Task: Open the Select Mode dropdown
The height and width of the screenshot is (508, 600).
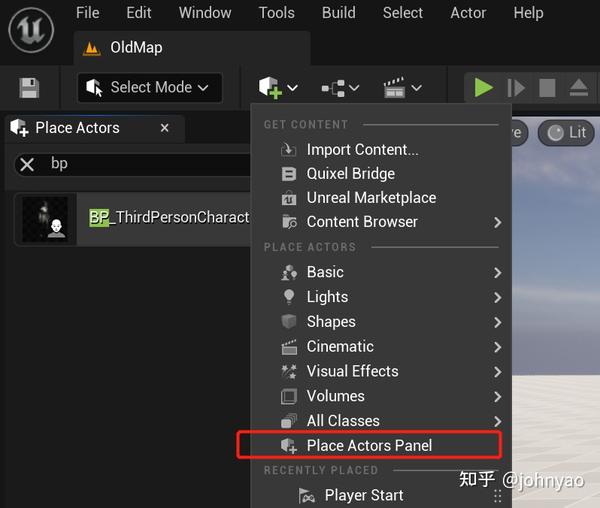Action: pyautogui.click(x=150, y=88)
